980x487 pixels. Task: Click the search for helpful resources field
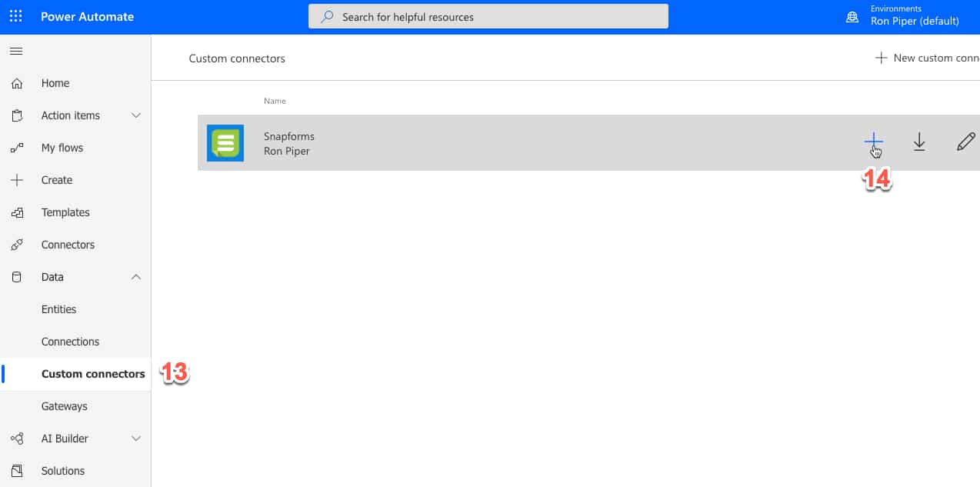[x=488, y=16]
